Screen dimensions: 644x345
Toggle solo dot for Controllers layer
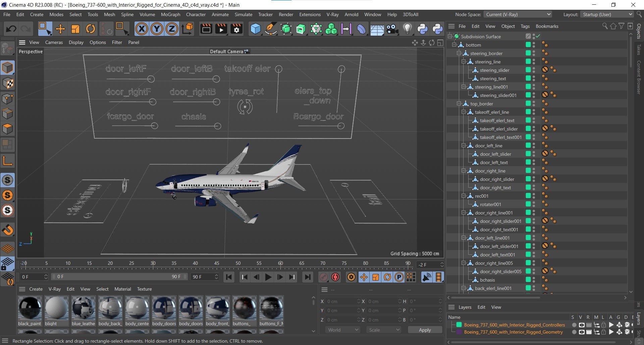574,325
